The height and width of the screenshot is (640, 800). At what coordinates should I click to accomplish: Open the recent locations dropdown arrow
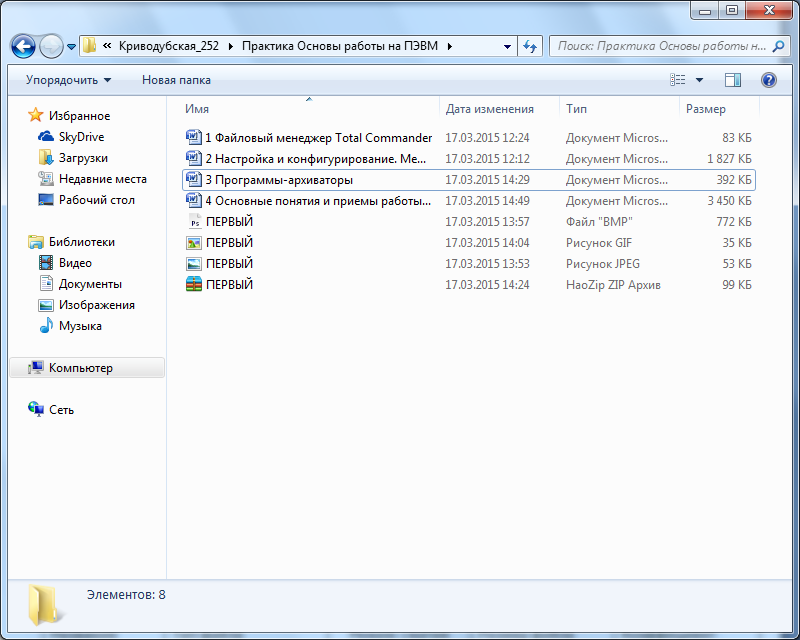71,47
